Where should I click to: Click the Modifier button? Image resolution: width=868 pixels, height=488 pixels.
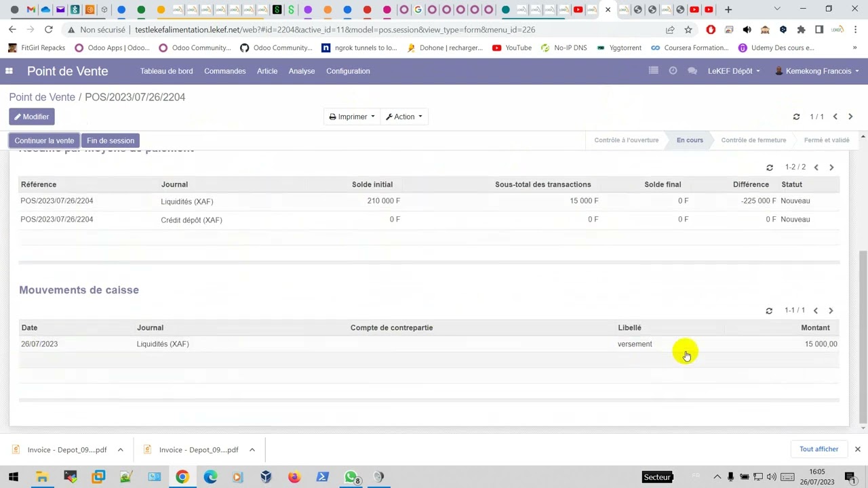click(x=32, y=117)
